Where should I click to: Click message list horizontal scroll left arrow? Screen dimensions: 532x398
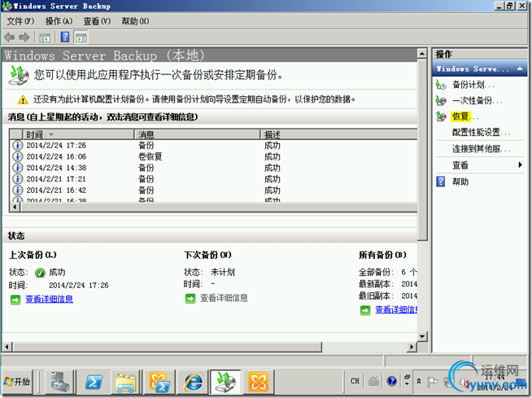(x=15, y=207)
